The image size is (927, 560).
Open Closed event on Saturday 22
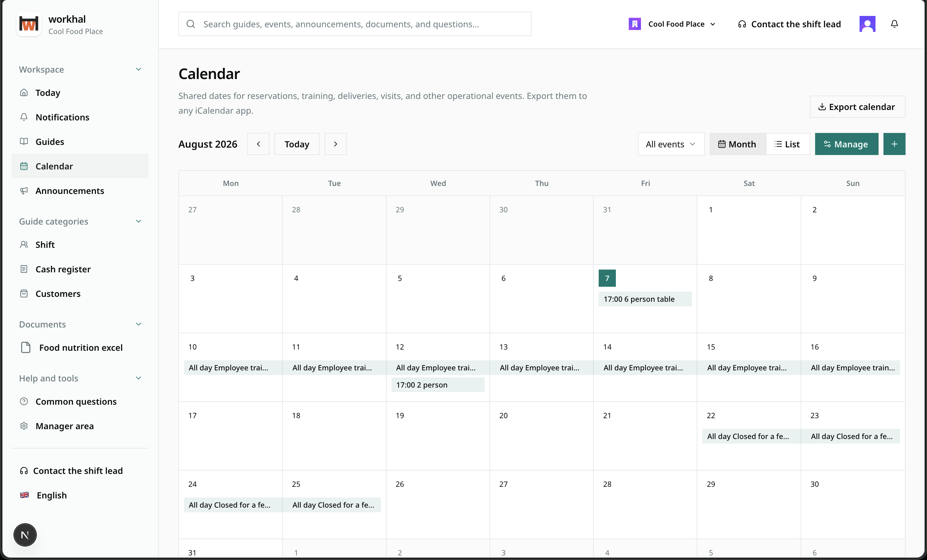pos(751,436)
